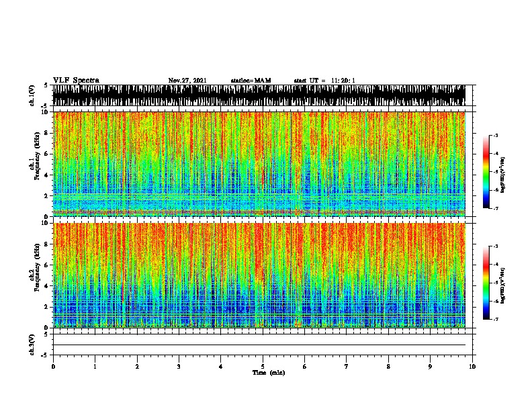Click the ch.2 spectrogram color scale bar

coord(486,283)
